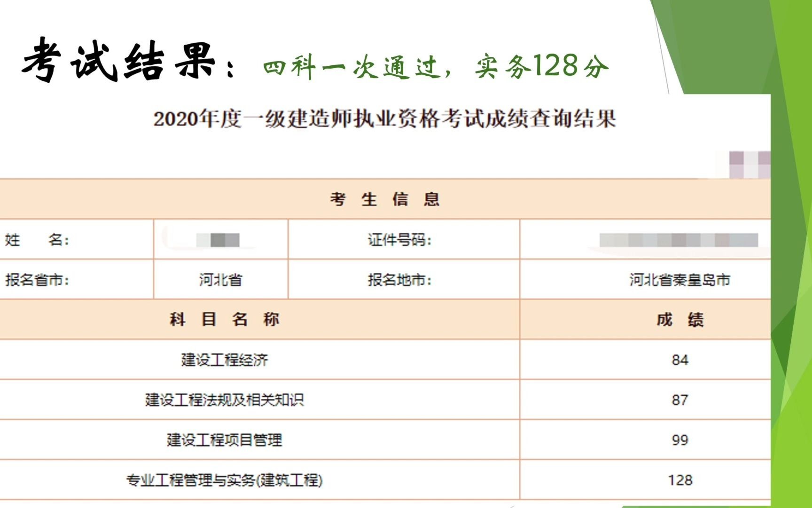Click the '科目名称' column header
This screenshot has height=508, width=812.
coord(225,319)
